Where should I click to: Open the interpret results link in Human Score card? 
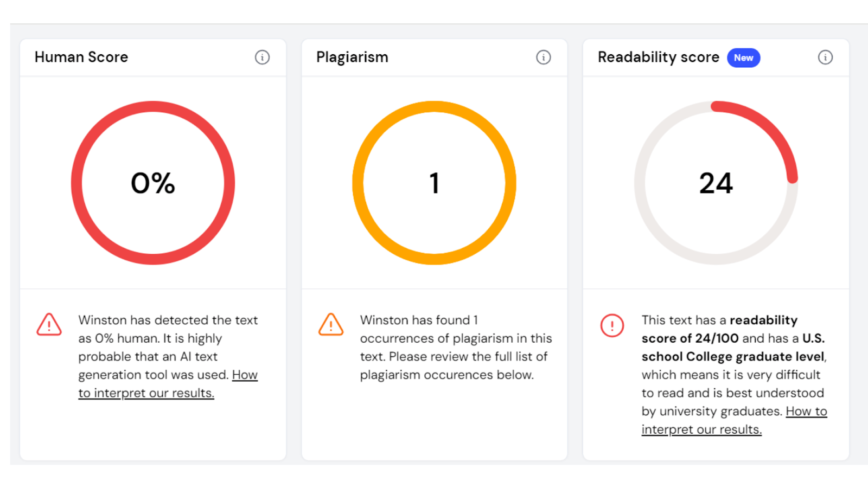click(146, 393)
